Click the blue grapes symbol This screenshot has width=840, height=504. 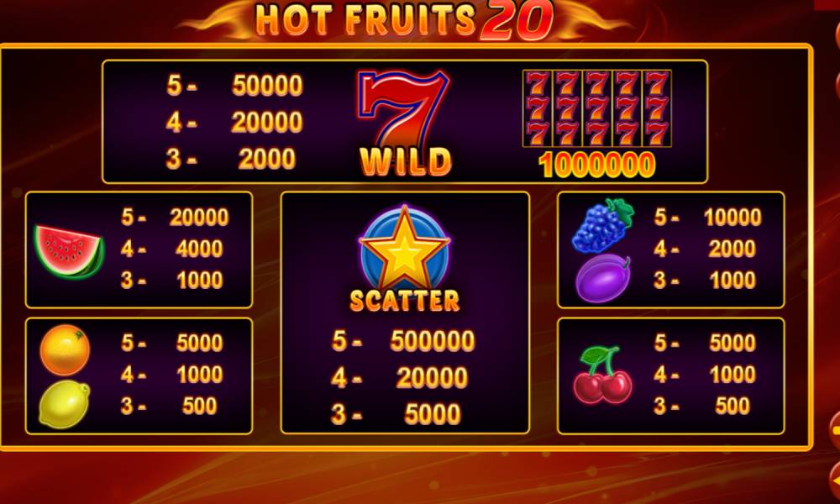602,225
